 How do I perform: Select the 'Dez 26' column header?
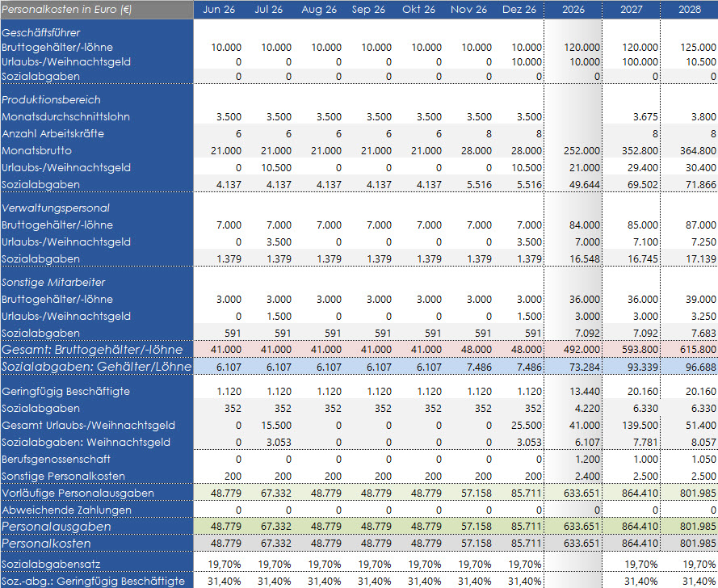point(519,9)
